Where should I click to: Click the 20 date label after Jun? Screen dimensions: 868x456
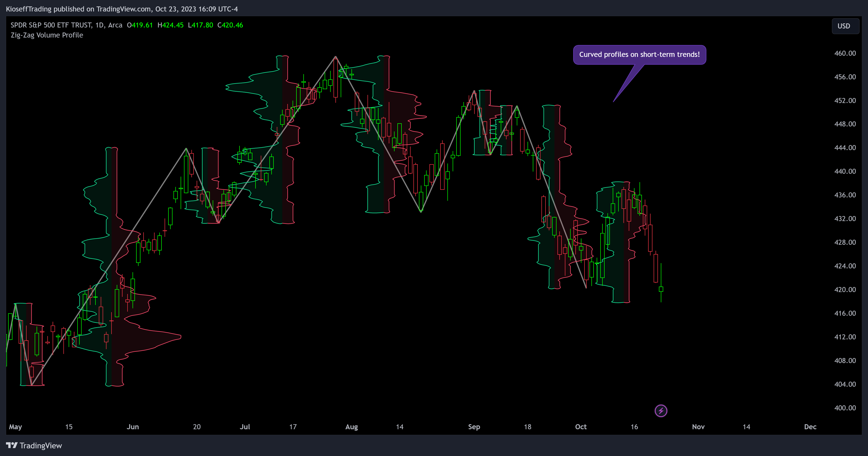[197, 427]
